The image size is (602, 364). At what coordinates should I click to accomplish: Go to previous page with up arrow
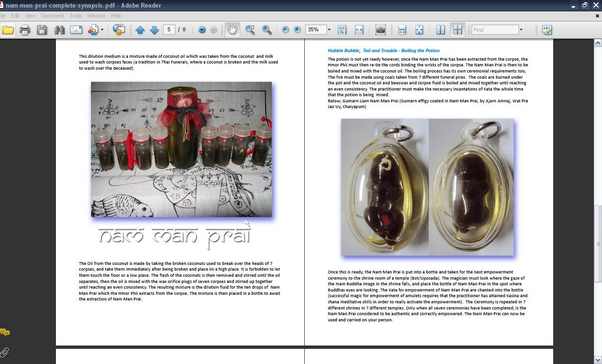click(x=140, y=30)
